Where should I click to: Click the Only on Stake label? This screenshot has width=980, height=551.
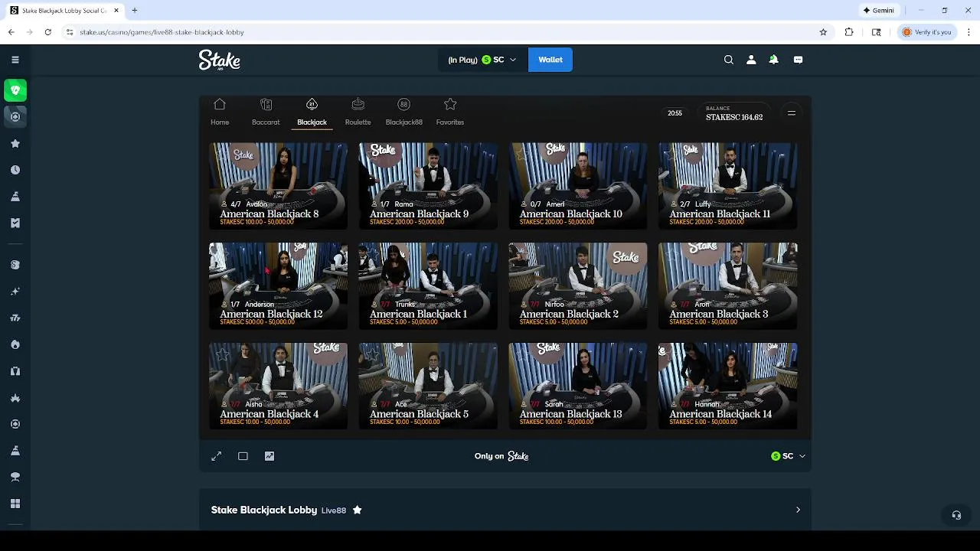point(501,456)
